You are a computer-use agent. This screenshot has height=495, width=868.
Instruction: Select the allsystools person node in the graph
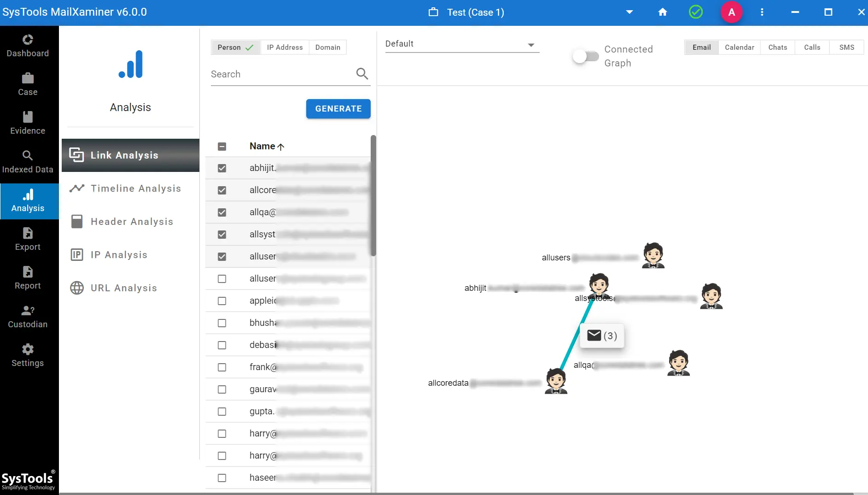[x=711, y=296]
